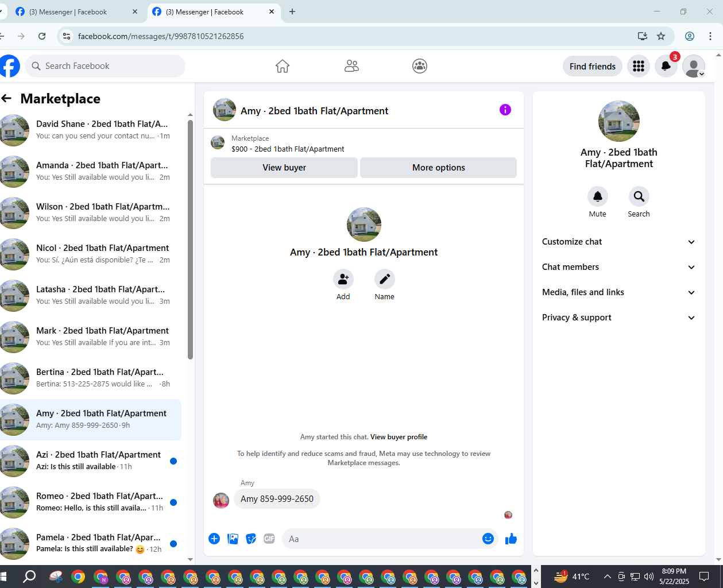The height and width of the screenshot is (588, 723).
Task: Click the Amy listing thumbnail in right panel
Action: tap(618, 121)
